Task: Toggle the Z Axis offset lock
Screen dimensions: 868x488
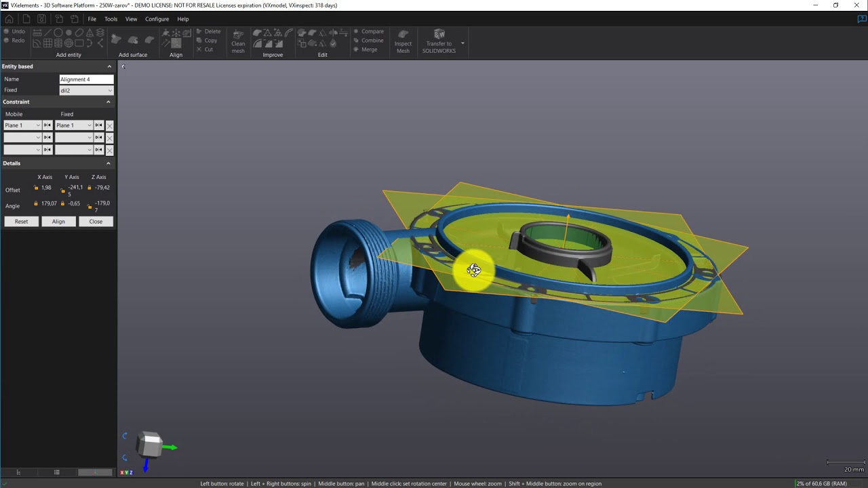Action: 90,188
